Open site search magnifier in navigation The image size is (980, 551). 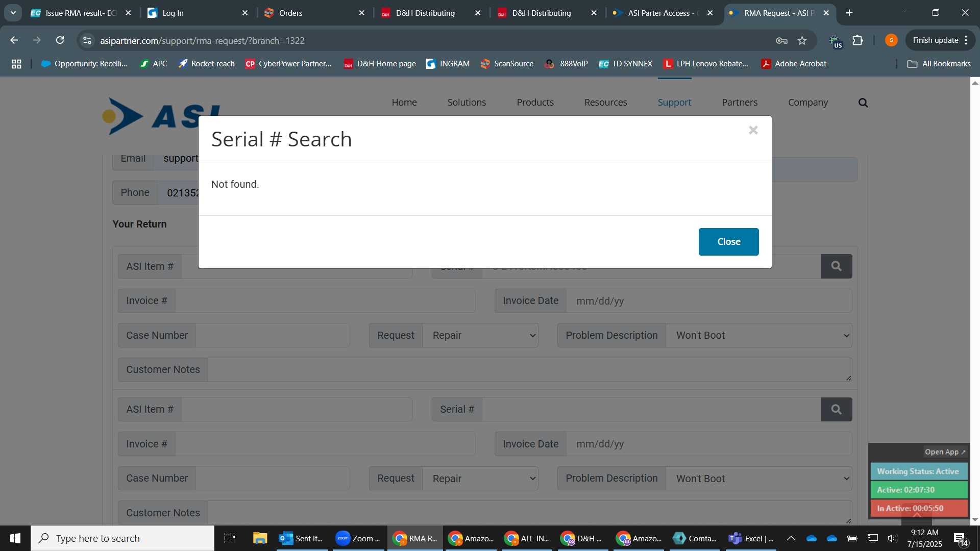click(863, 103)
